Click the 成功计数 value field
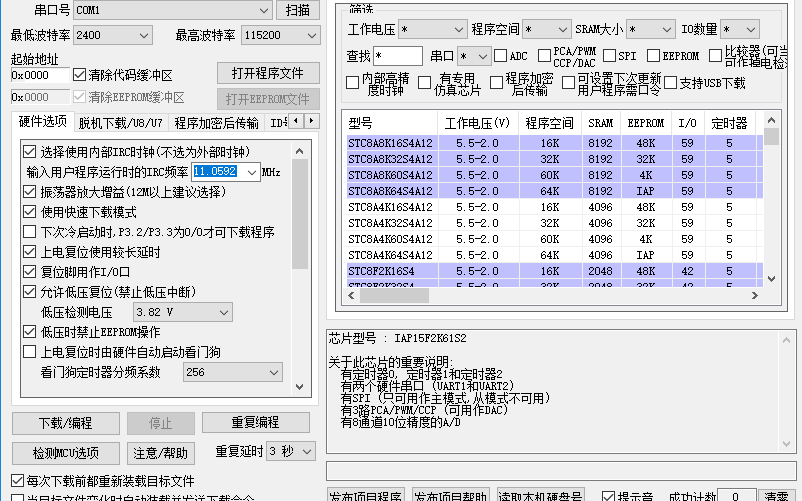 [x=736, y=496]
